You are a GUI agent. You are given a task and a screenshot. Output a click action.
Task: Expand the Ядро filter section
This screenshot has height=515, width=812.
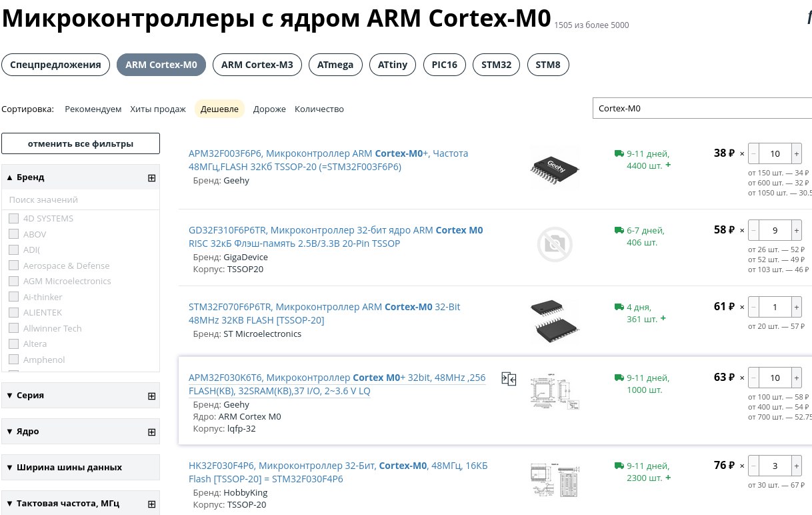coord(23,431)
